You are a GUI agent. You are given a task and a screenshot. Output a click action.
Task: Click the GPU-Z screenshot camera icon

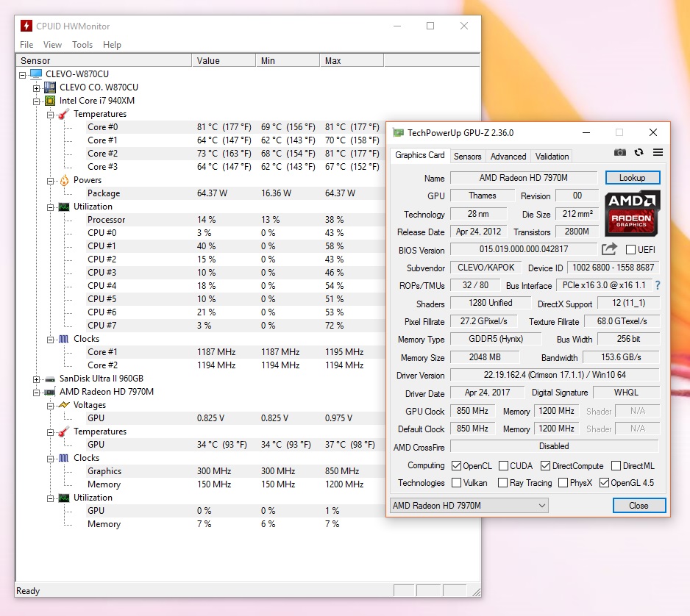pyautogui.click(x=620, y=152)
